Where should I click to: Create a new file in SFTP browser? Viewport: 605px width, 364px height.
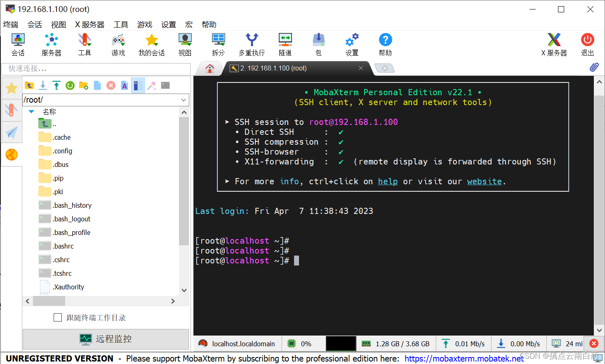pos(97,85)
